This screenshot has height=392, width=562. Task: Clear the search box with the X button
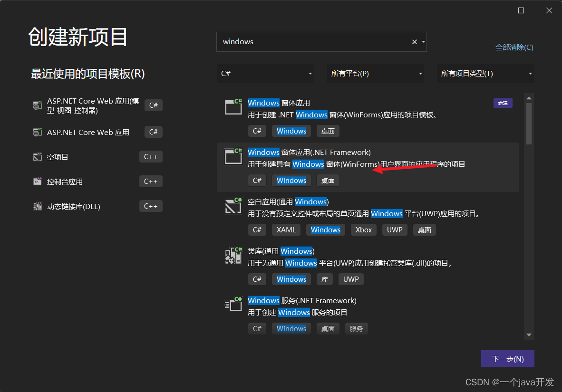414,41
